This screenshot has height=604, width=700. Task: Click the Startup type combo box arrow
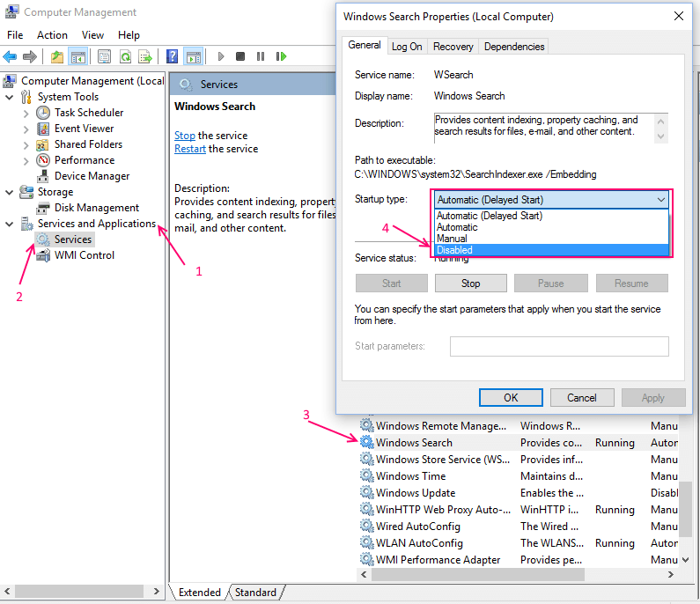click(660, 200)
